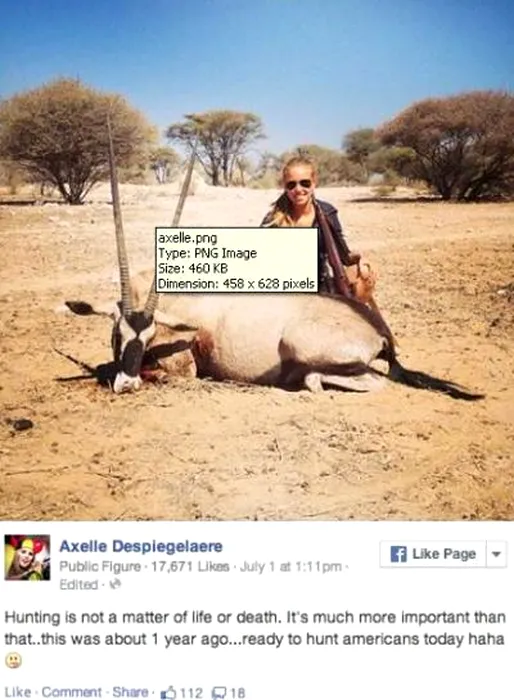Click the post text about hunting
Image resolution: width=514 pixels, height=700 pixels.
pyautogui.click(x=255, y=628)
